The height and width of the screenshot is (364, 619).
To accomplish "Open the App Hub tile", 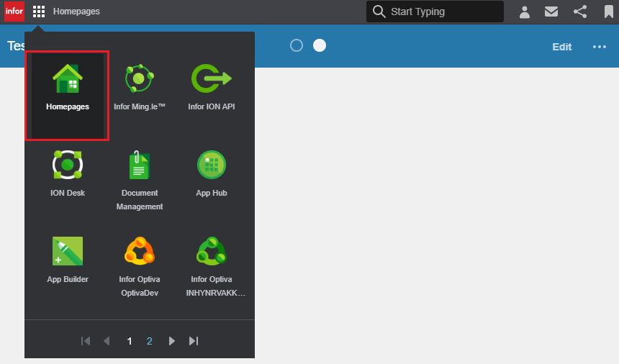I will click(211, 173).
